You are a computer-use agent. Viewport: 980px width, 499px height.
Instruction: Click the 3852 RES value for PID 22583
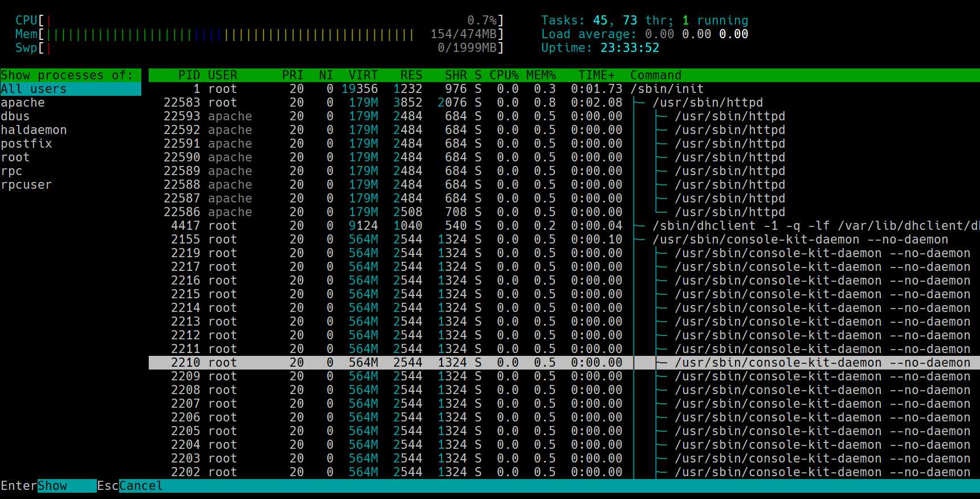coord(408,103)
